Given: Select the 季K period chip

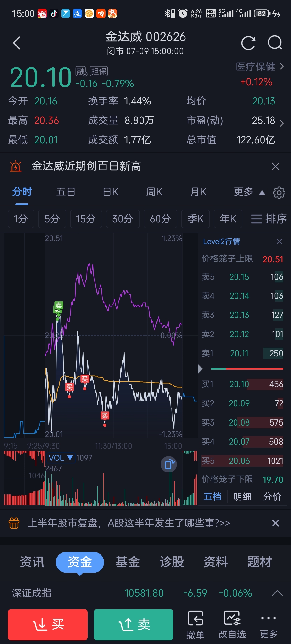Looking at the screenshot, I should click(195, 219).
